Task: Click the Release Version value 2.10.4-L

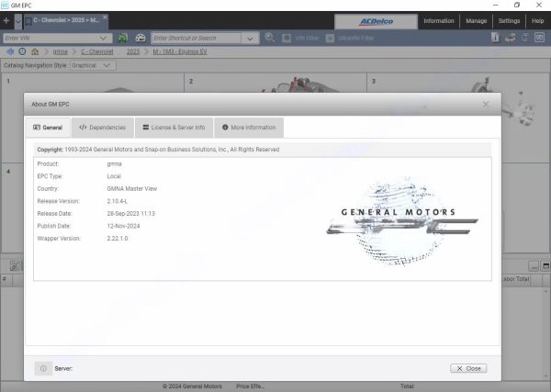Action: pyautogui.click(x=117, y=201)
